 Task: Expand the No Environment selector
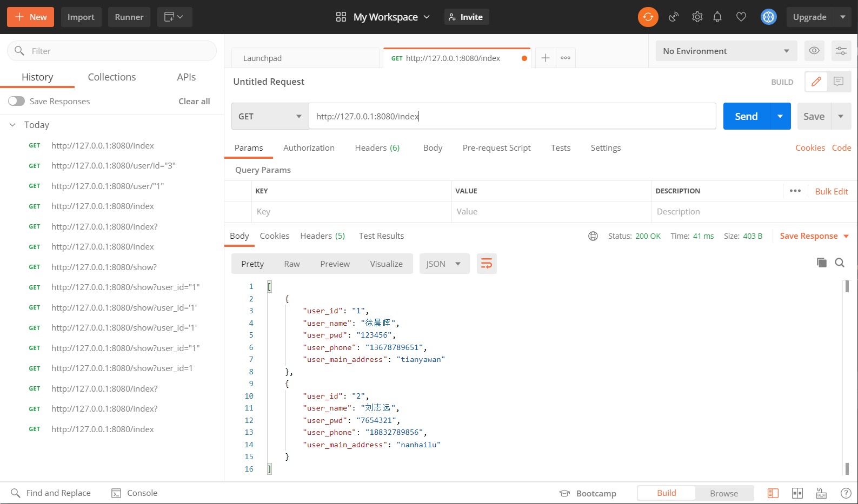click(726, 51)
